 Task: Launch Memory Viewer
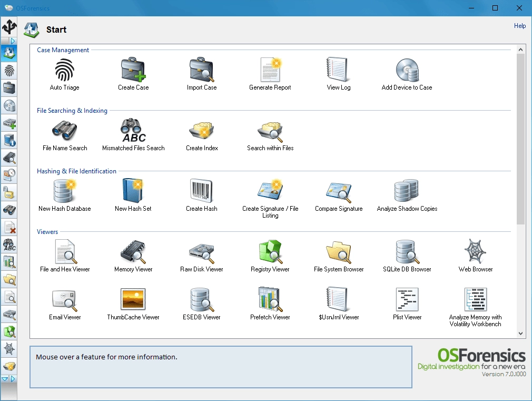coord(133,256)
